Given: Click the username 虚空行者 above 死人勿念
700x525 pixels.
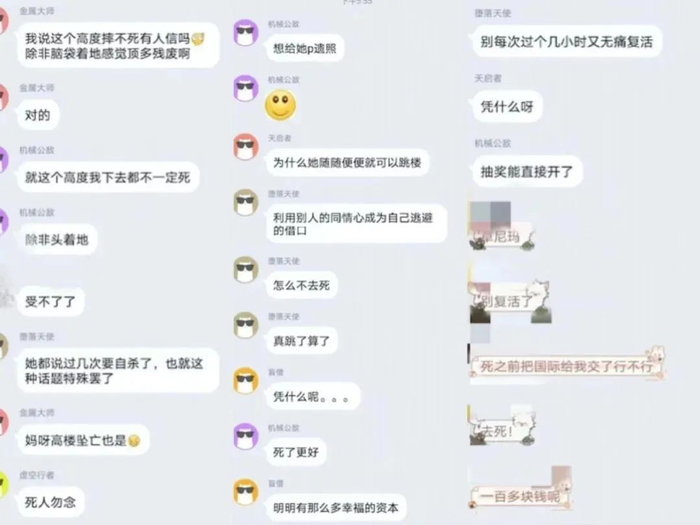Looking at the screenshot, I should (x=37, y=475).
